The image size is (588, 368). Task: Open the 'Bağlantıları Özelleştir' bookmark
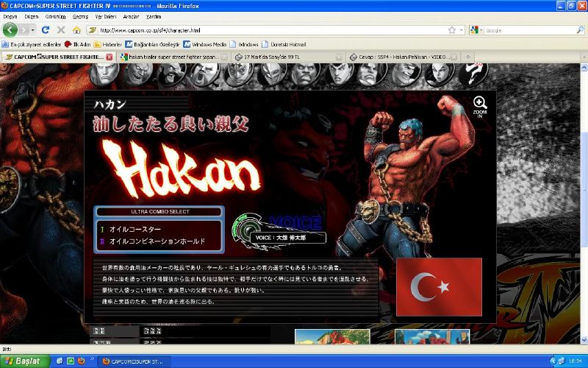coord(153,44)
